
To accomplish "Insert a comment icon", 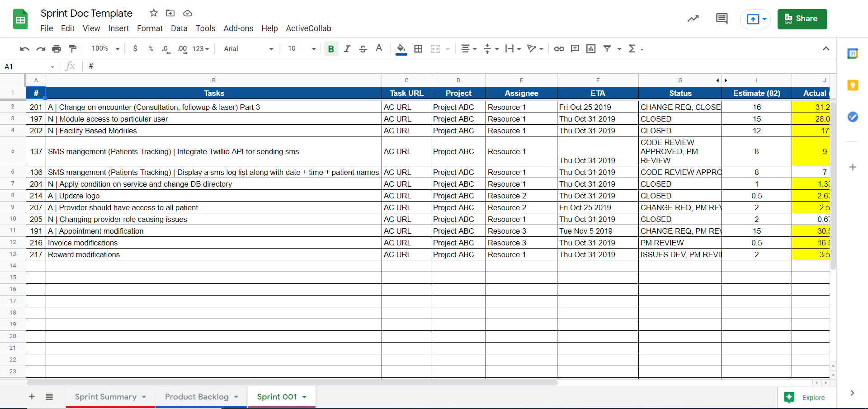I will [x=575, y=49].
